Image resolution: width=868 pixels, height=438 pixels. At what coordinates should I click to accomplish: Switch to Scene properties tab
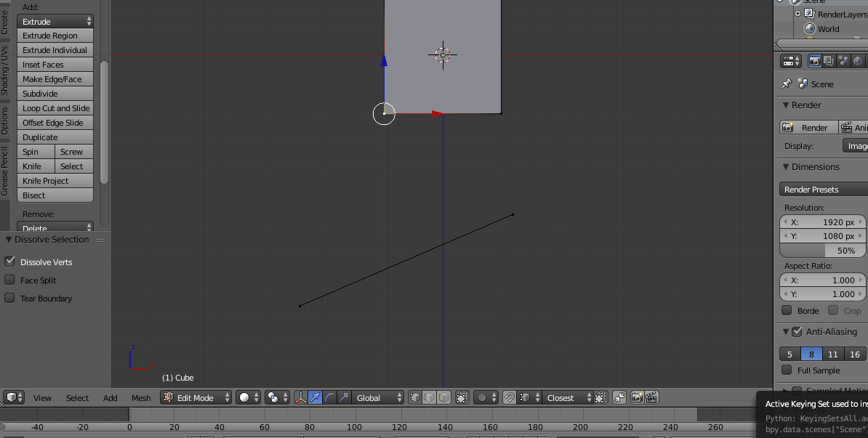[843, 61]
